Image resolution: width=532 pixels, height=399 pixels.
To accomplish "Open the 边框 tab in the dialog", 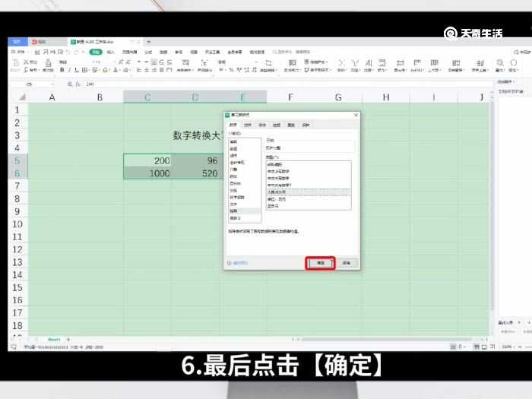I will [x=277, y=125].
